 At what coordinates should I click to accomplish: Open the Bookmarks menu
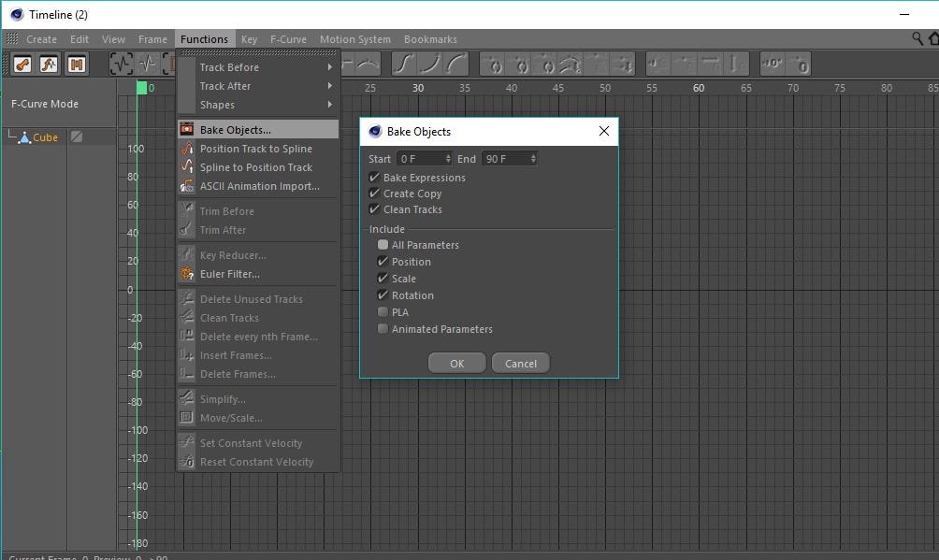point(430,39)
